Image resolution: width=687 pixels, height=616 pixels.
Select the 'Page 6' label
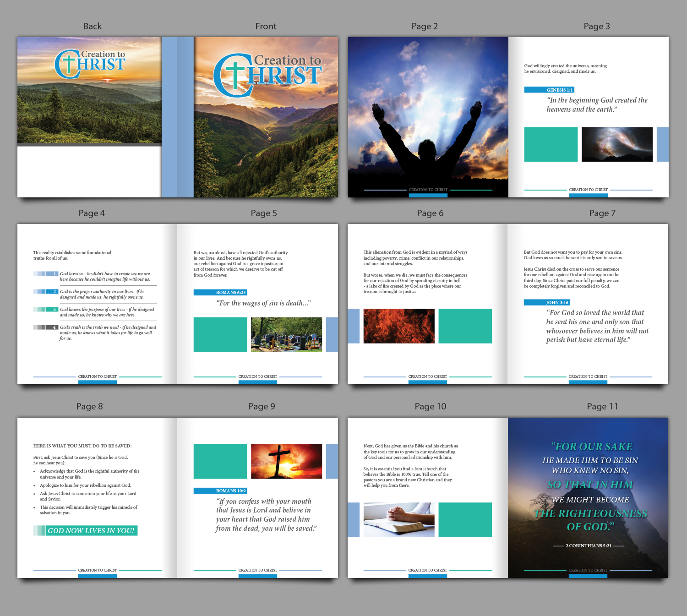point(430,213)
